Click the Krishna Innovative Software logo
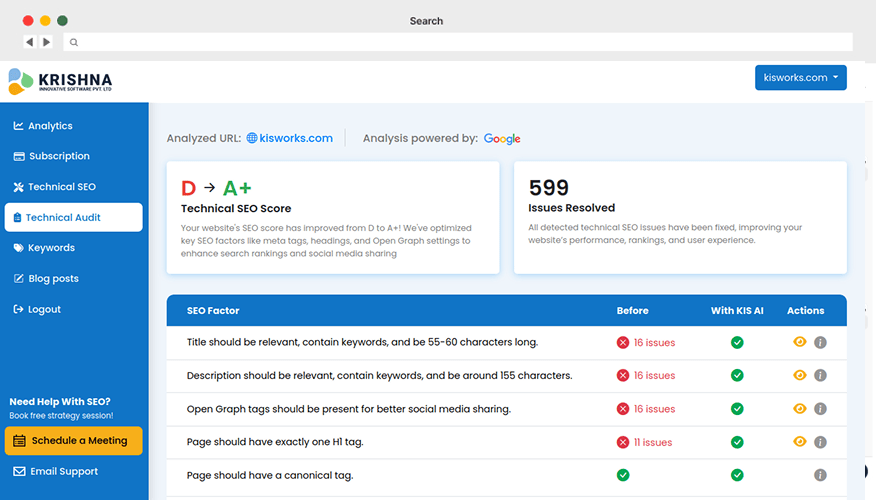The width and height of the screenshot is (876, 500). click(60, 82)
